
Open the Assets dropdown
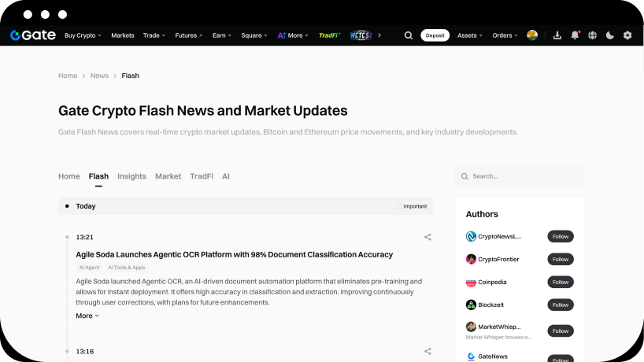coord(470,35)
